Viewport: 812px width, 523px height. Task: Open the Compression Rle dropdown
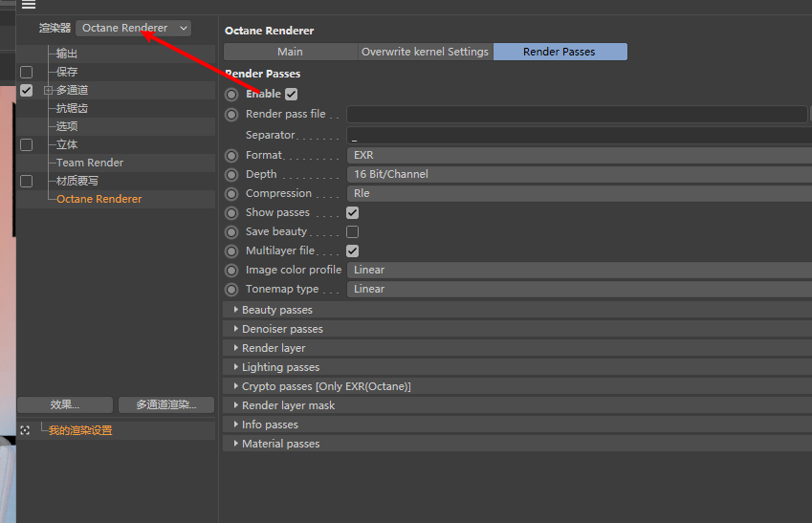tap(580, 194)
